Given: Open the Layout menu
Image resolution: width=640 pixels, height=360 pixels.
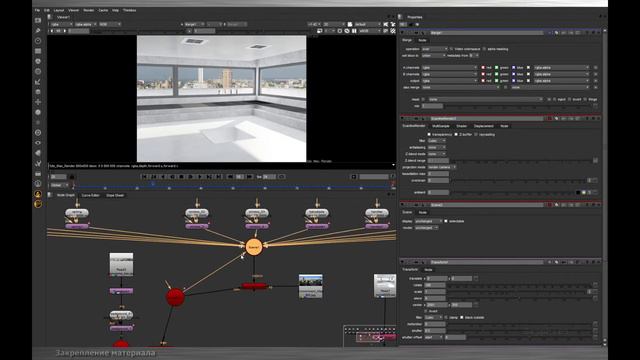Looking at the screenshot, I should [59, 10].
